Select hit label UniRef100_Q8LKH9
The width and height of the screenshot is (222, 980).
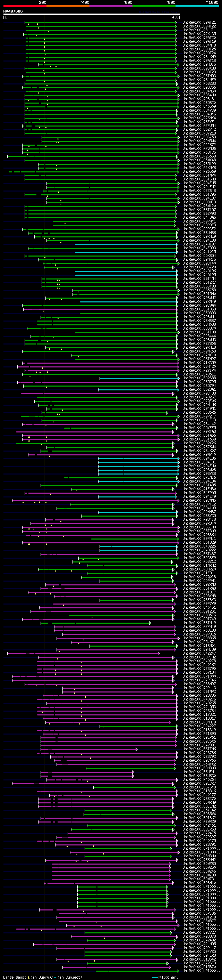click(199, 57)
